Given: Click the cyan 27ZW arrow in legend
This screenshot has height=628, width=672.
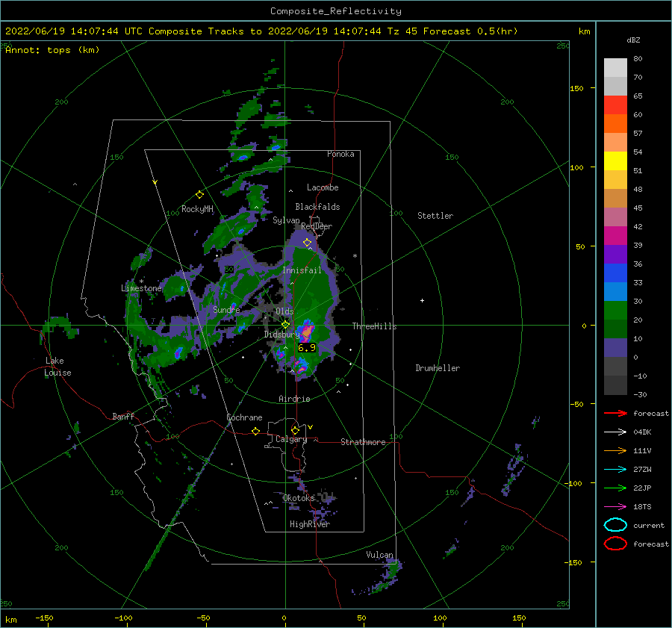Looking at the screenshot, I should tap(615, 470).
